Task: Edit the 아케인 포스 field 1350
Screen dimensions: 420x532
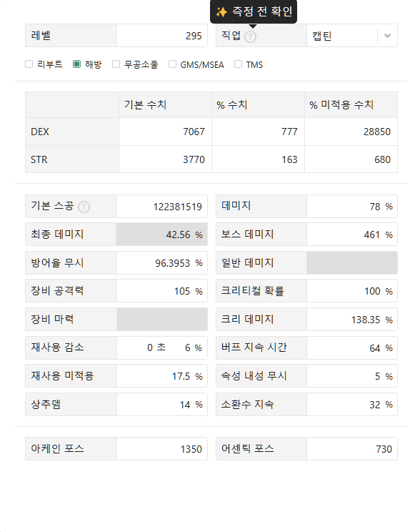Action: (162, 449)
